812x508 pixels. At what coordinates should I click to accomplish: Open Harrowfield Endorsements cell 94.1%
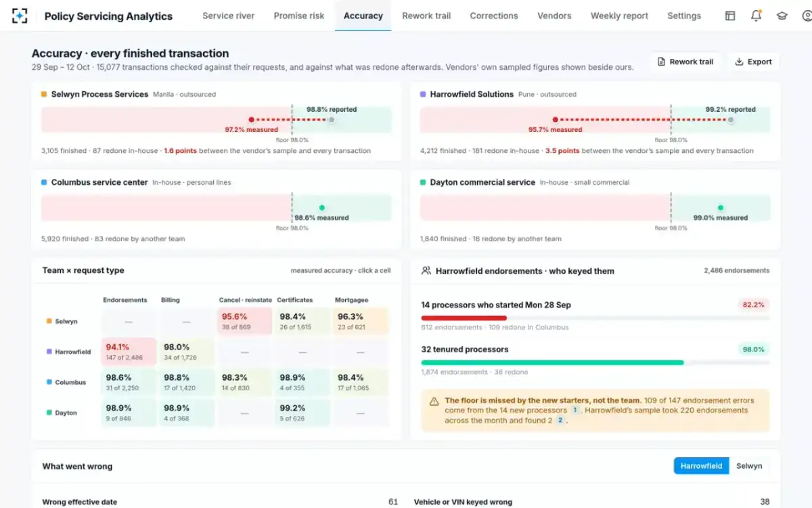tap(129, 352)
